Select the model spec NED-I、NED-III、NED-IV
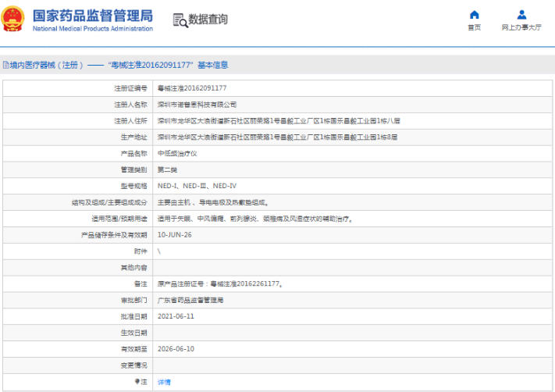Viewport: 555px width, 392px height. (197, 186)
